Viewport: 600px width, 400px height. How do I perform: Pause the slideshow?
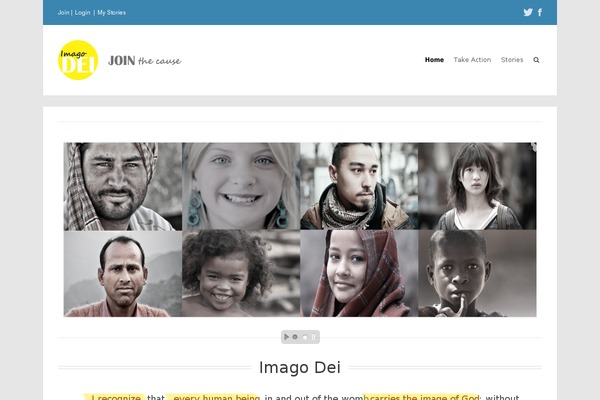pos(313,337)
